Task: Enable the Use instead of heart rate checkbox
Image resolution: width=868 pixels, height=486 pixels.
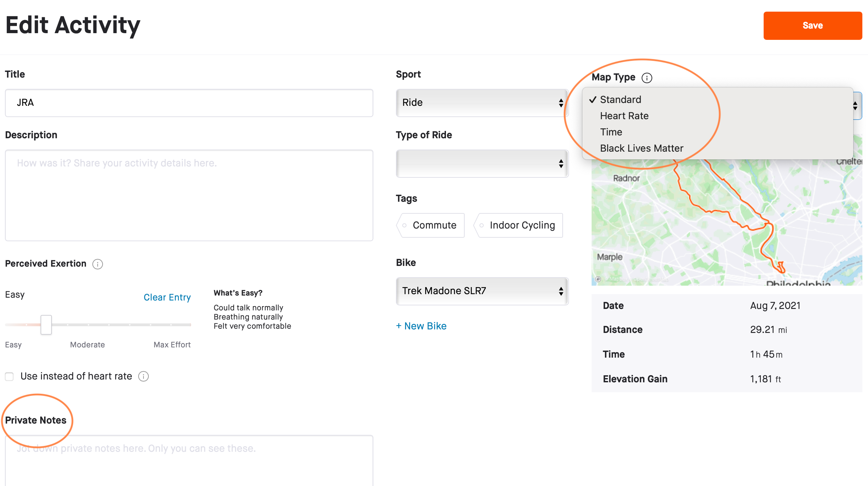Action: coord(9,376)
